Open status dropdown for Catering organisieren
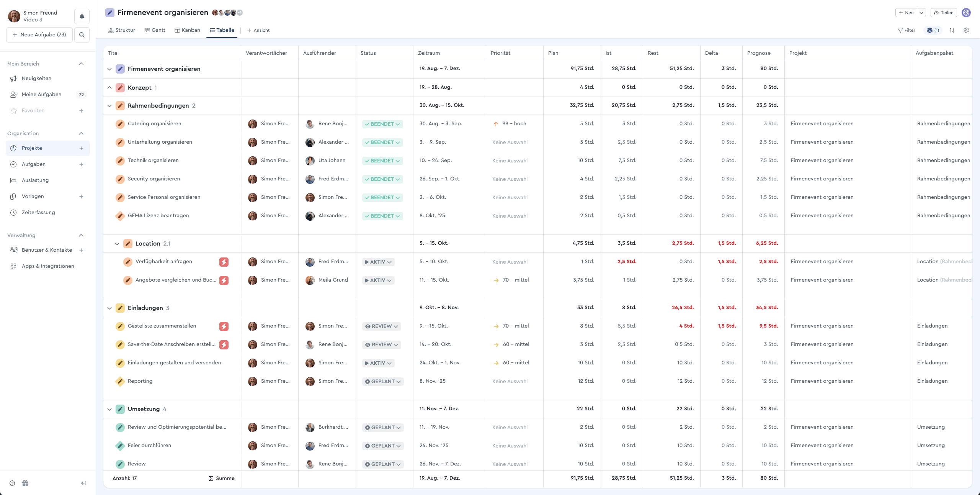The image size is (980, 495). tap(399, 124)
